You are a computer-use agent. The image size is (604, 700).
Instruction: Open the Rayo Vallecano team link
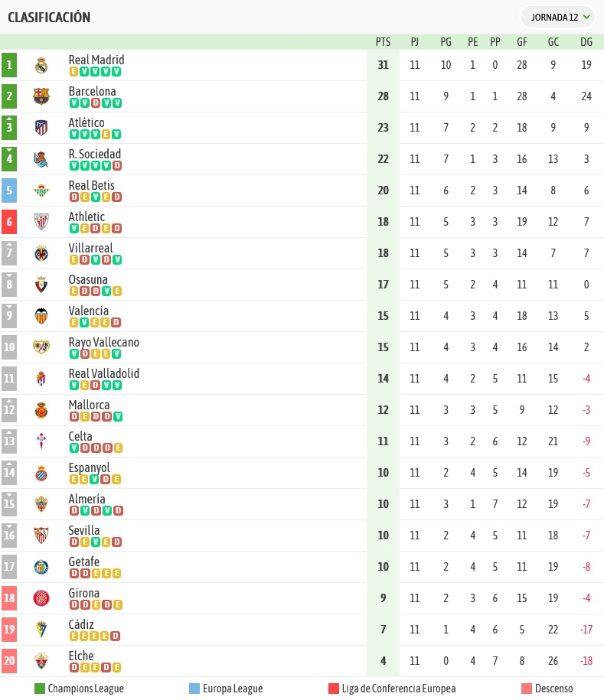coord(103,343)
